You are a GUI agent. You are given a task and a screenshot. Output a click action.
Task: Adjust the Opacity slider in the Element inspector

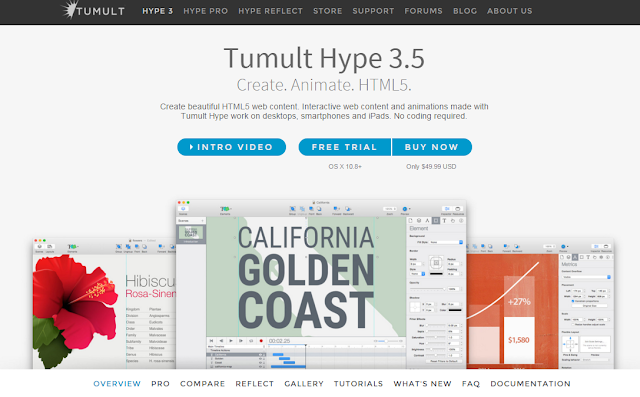[x=428, y=289]
